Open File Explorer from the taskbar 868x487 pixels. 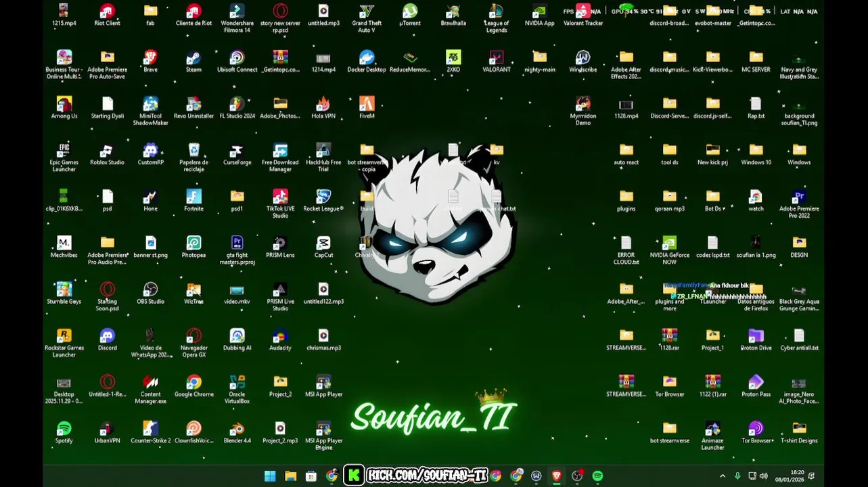click(x=290, y=476)
